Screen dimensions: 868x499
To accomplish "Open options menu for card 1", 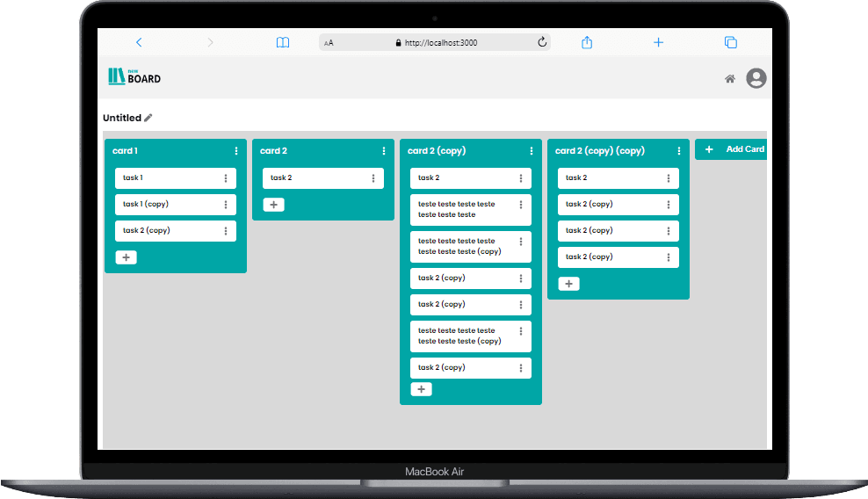I will [x=236, y=150].
